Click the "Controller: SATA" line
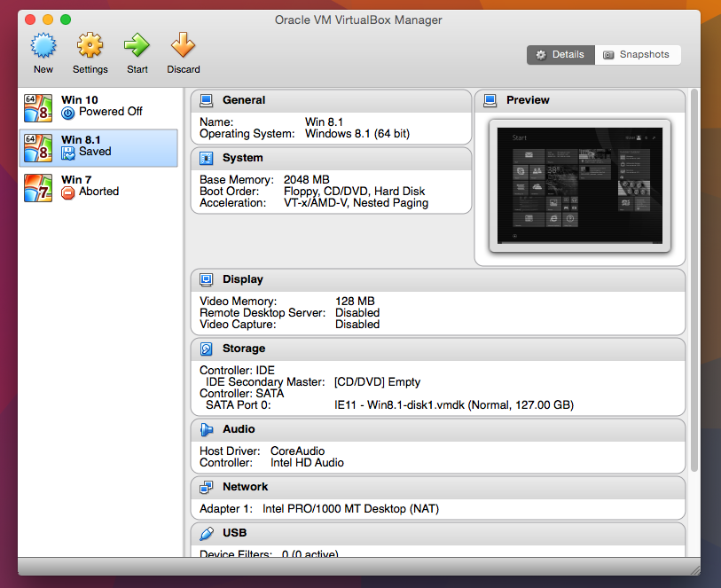This screenshot has height=588, width=721. click(x=242, y=394)
